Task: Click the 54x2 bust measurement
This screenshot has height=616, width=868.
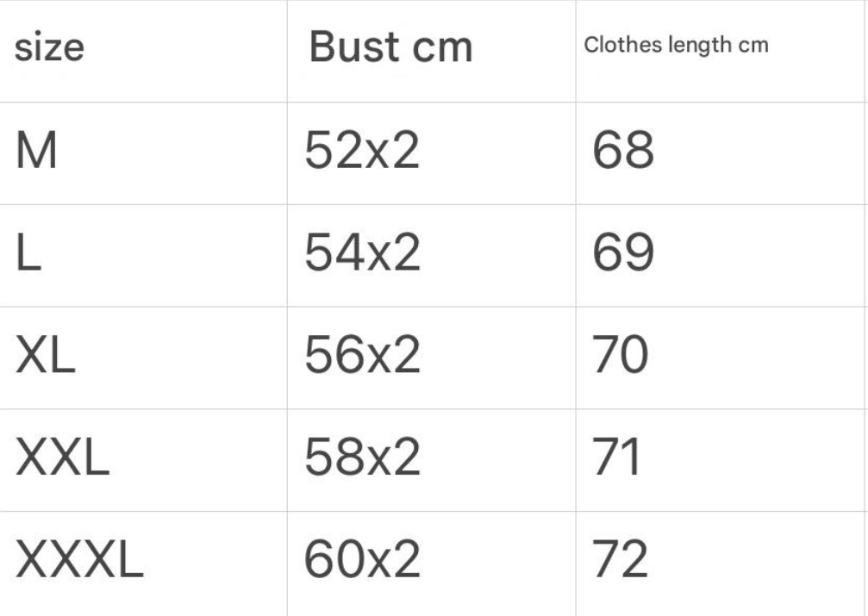Action: click(362, 255)
